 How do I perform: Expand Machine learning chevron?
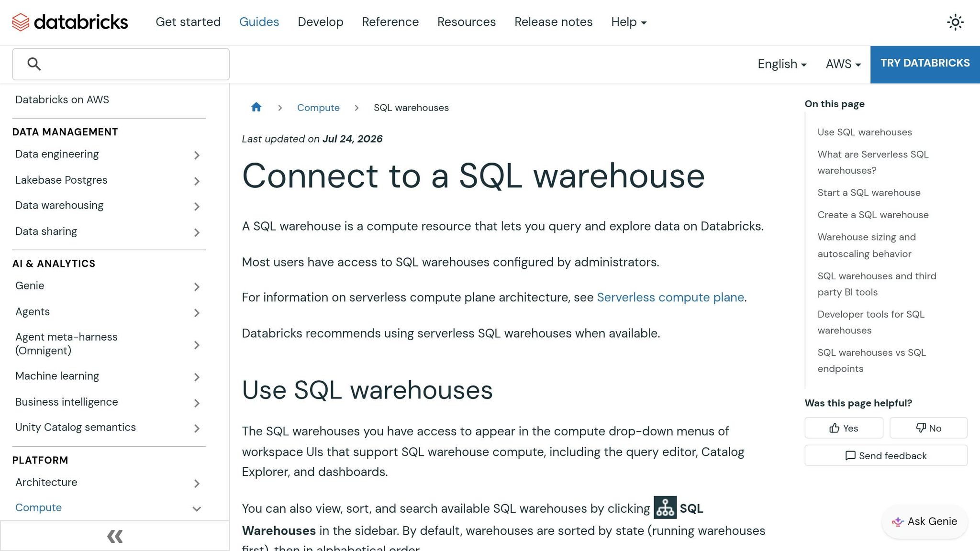pos(197,377)
